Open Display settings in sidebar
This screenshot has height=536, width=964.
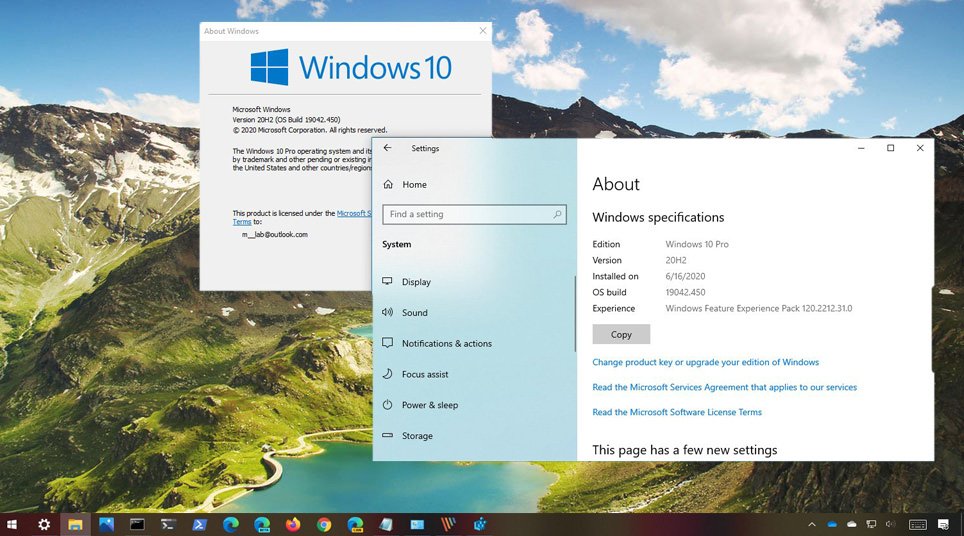coord(415,282)
